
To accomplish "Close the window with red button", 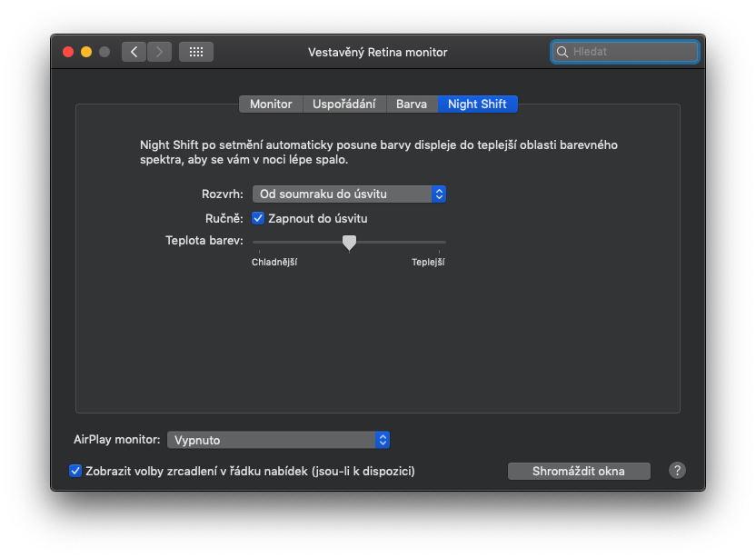I will point(68,52).
